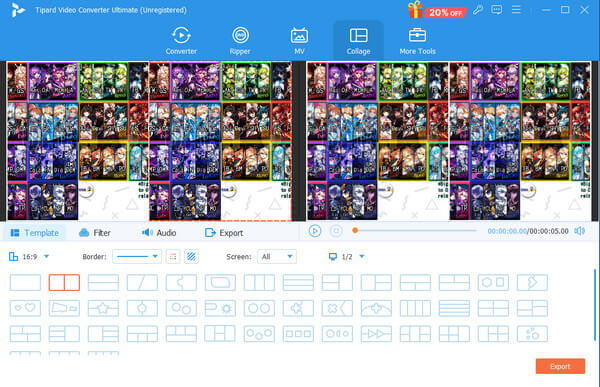Viewport: 600px width, 387px height.
Task: Select the two equal circles template
Action: [259, 308]
